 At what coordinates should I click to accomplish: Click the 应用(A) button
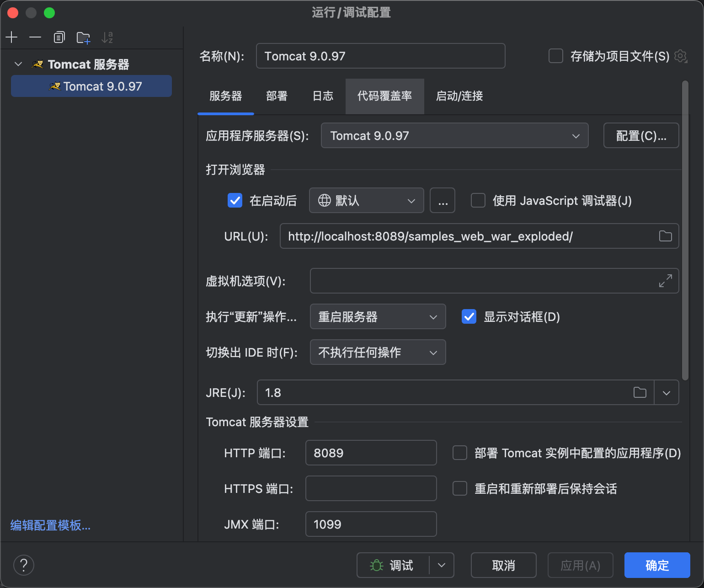581,565
